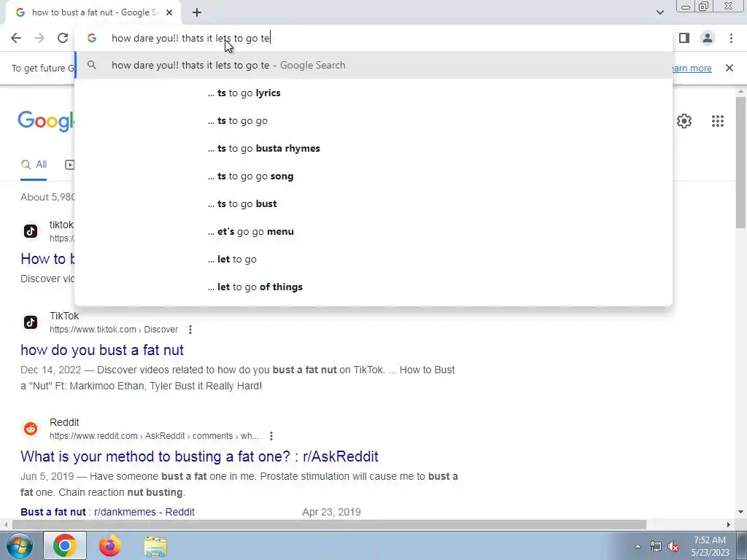The width and height of the screenshot is (747, 560).
Task: Open 'how do you bust a fat nut' link
Action: tap(102, 350)
